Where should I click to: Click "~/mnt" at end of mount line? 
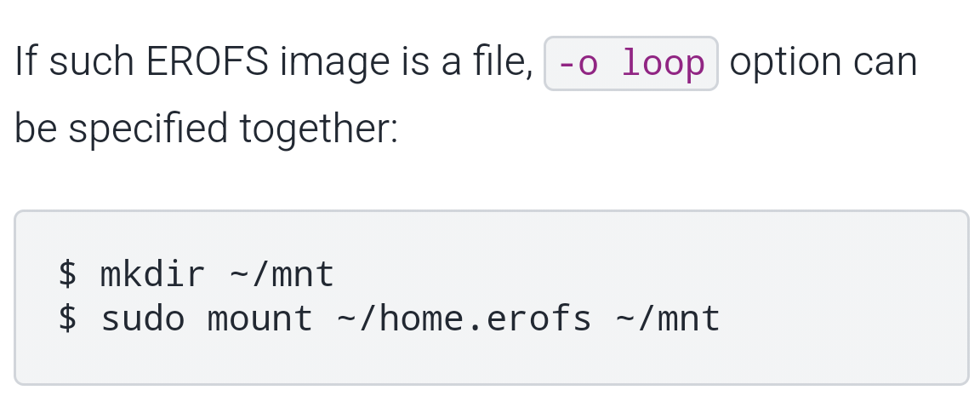coord(668,319)
